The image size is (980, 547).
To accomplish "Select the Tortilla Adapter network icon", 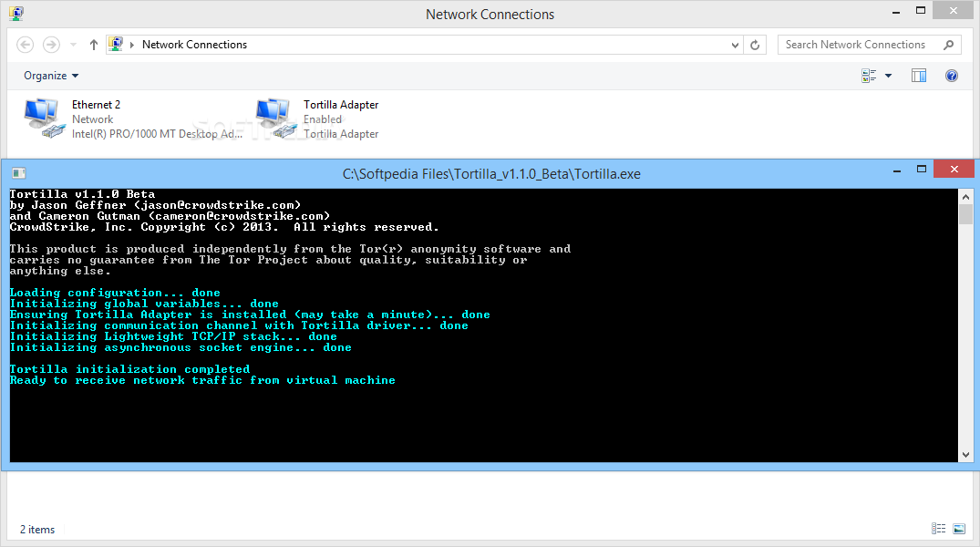I will click(275, 119).
